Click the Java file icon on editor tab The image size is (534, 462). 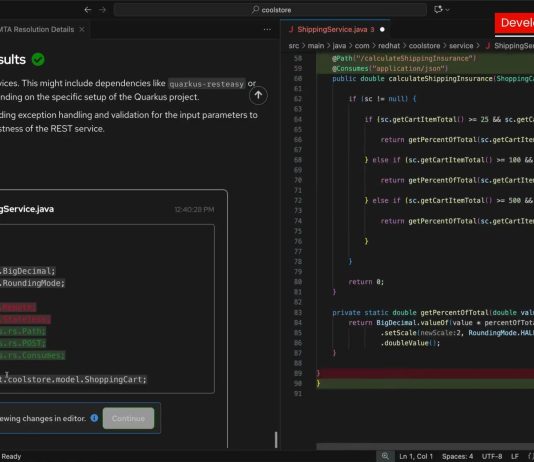click(x=291, y=30)
